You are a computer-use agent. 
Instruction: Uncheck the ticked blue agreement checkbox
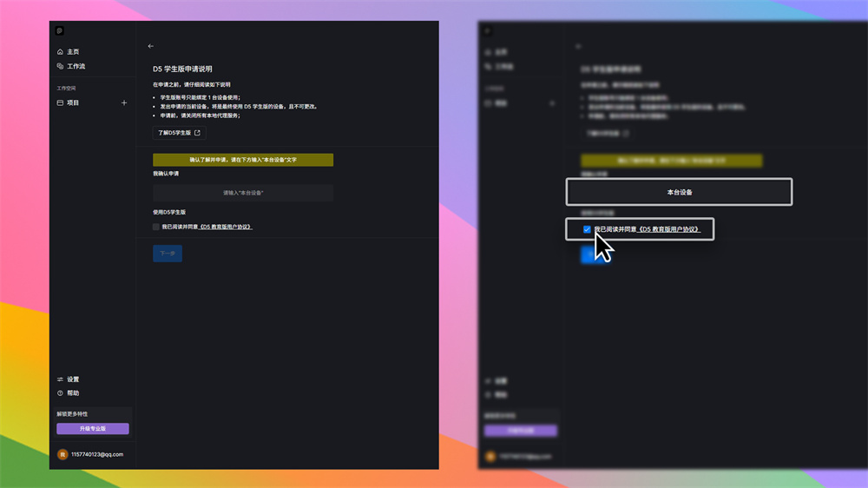point(587,229)
